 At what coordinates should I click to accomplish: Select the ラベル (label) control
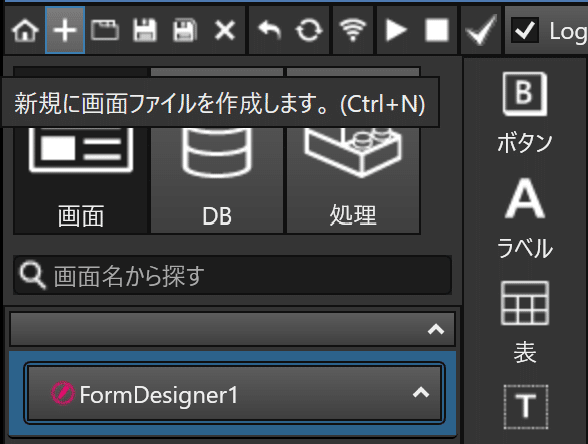[x=525, y=218]
